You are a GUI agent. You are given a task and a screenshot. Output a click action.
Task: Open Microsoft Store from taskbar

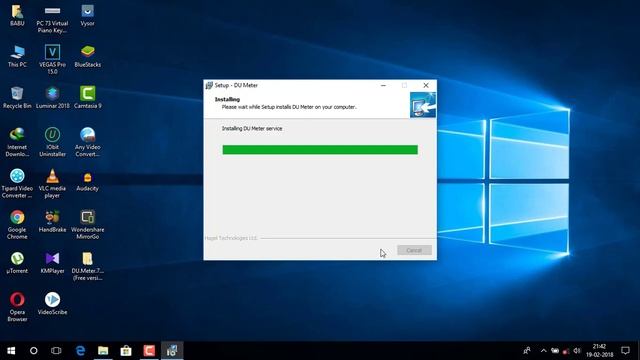[126, 351]
